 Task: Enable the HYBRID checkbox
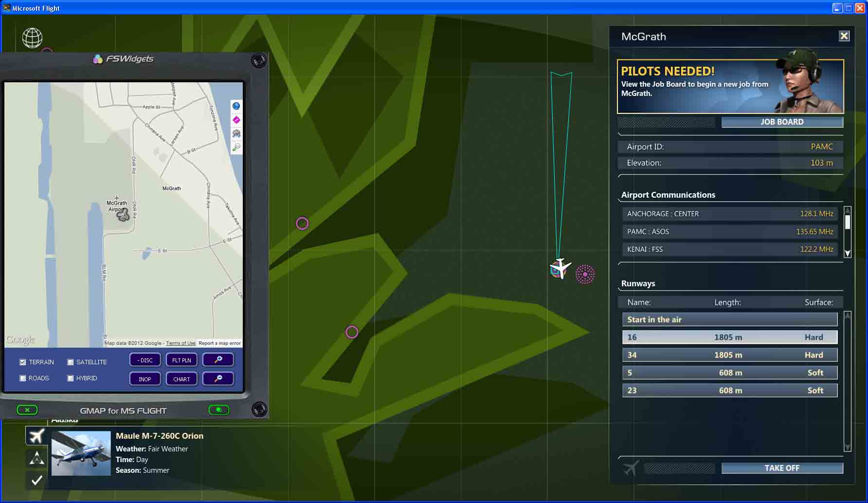[71, 378]
